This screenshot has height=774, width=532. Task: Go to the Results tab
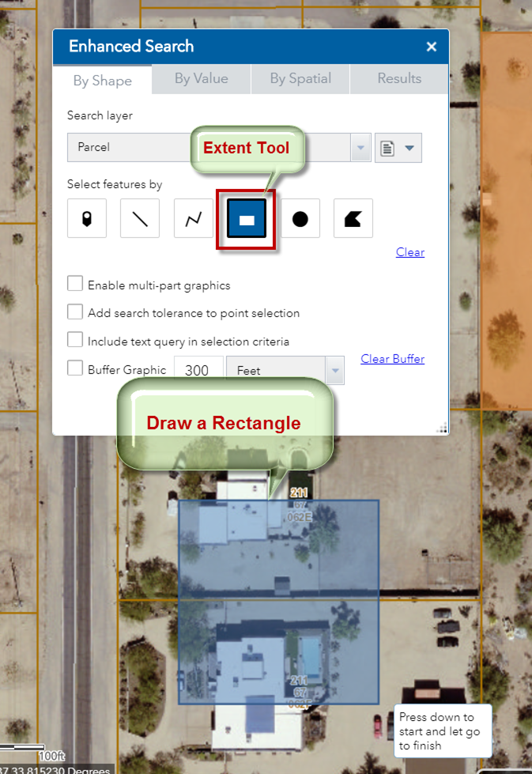(399, 79)
